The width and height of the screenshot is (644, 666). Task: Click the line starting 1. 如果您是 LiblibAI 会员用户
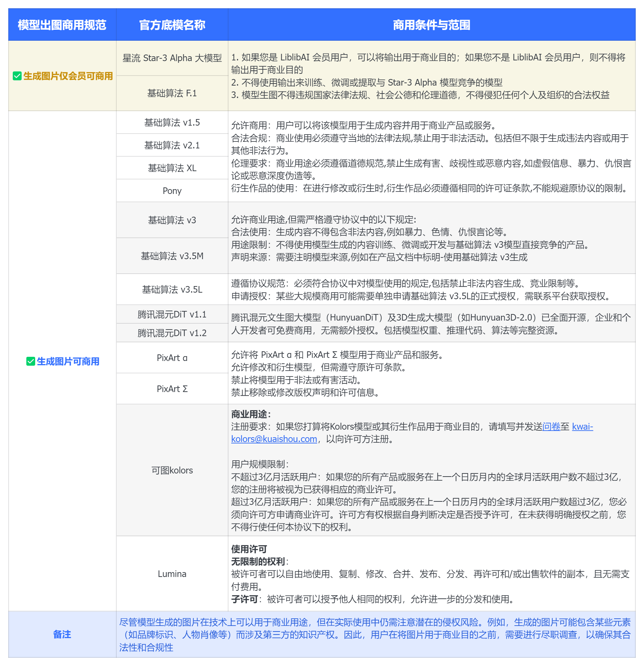pos(428,63)
